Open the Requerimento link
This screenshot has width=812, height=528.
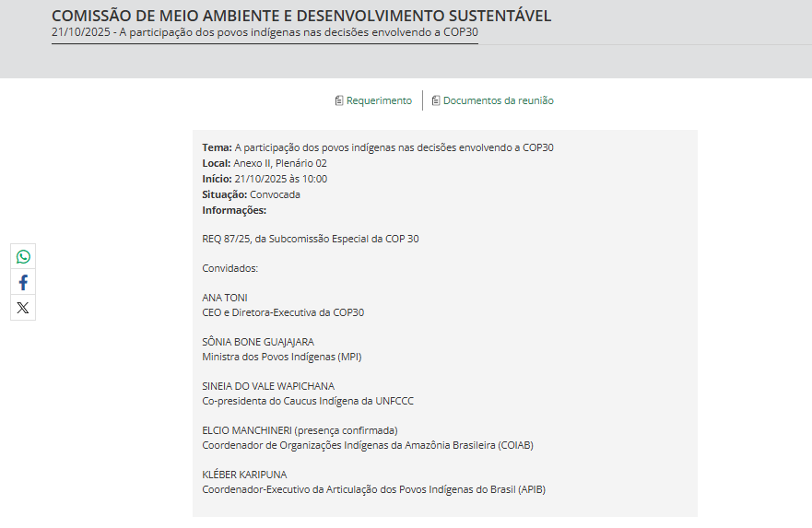pos(379,100)
